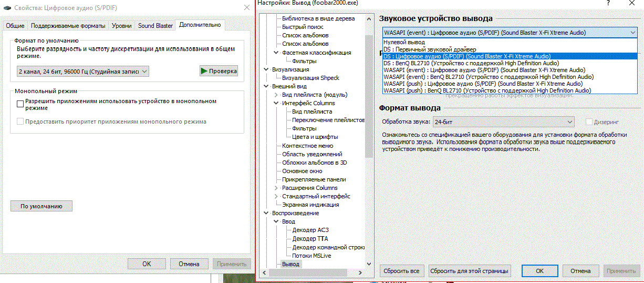Choose Нулевой вывод from device list
Viewport: 644px width, 283px height.
pos(510,42)
